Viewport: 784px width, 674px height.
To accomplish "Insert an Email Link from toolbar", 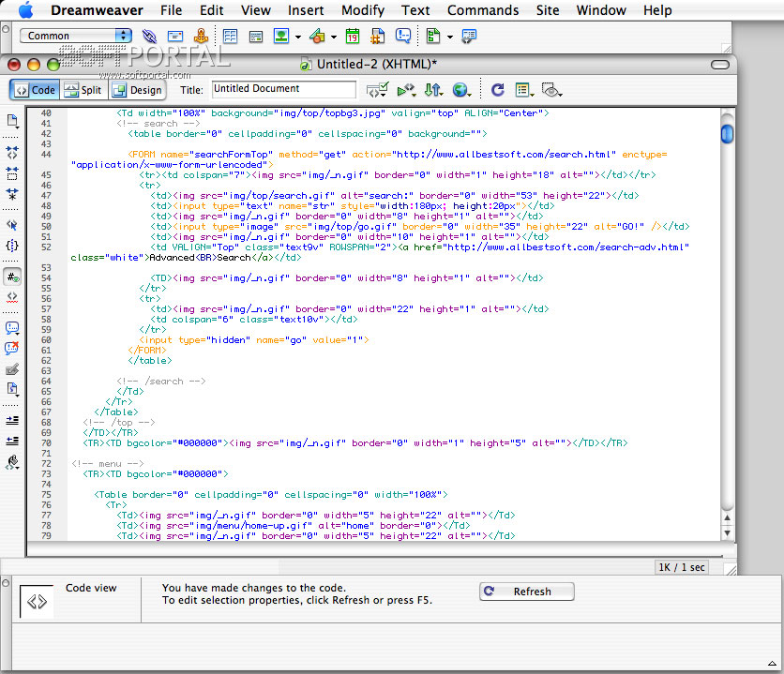I will 174,37.
